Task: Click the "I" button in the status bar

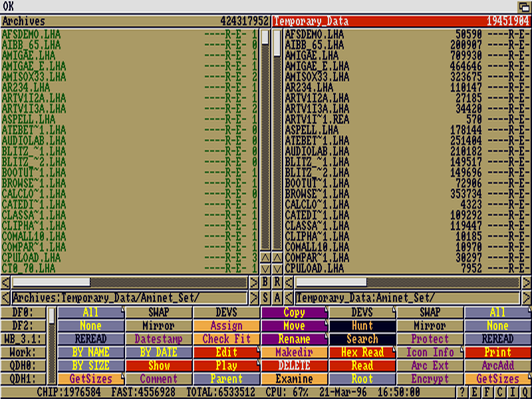Action: (x=511, y=392)
